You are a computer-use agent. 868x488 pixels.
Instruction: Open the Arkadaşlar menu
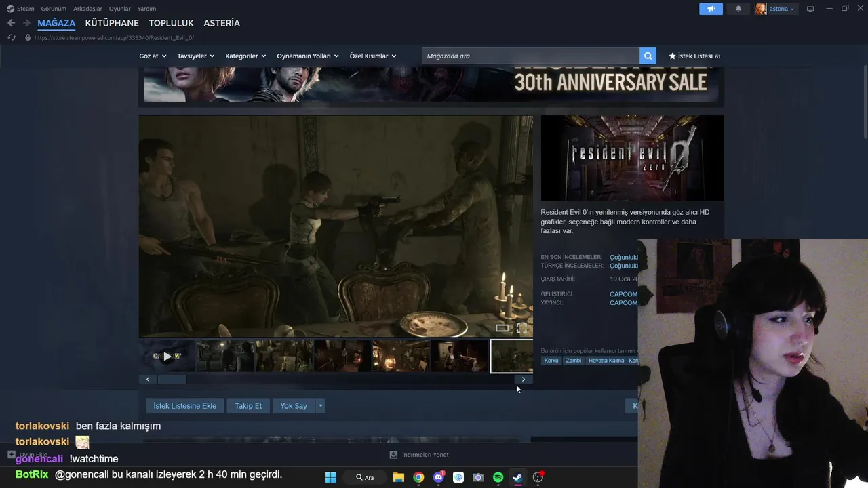(x=87, y=9)
